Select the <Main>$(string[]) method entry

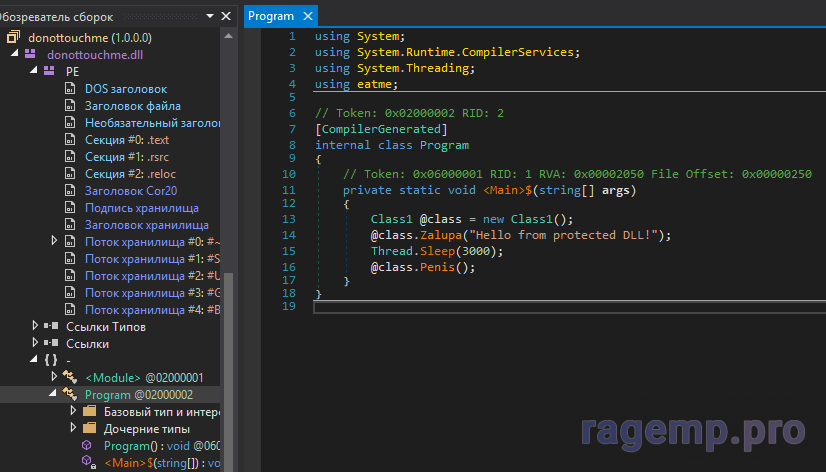(162, 463)
